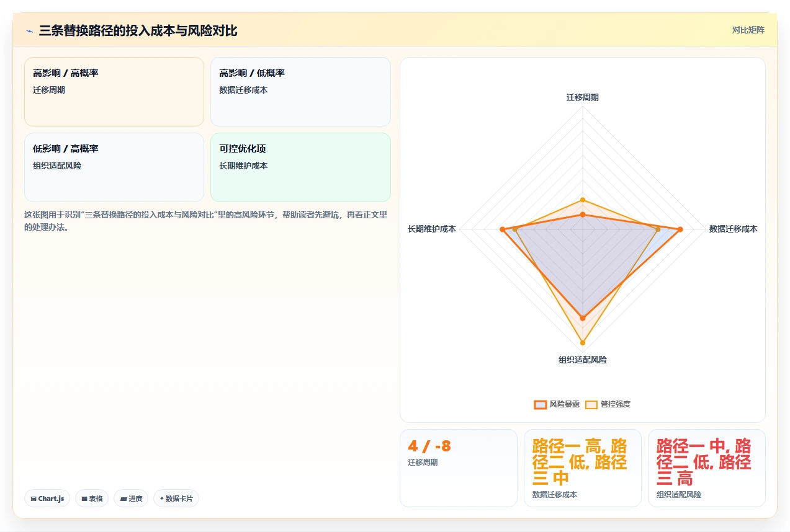
Task: Click 组织适配风险 label in the right stat card
Action: [x=679, y=495]
